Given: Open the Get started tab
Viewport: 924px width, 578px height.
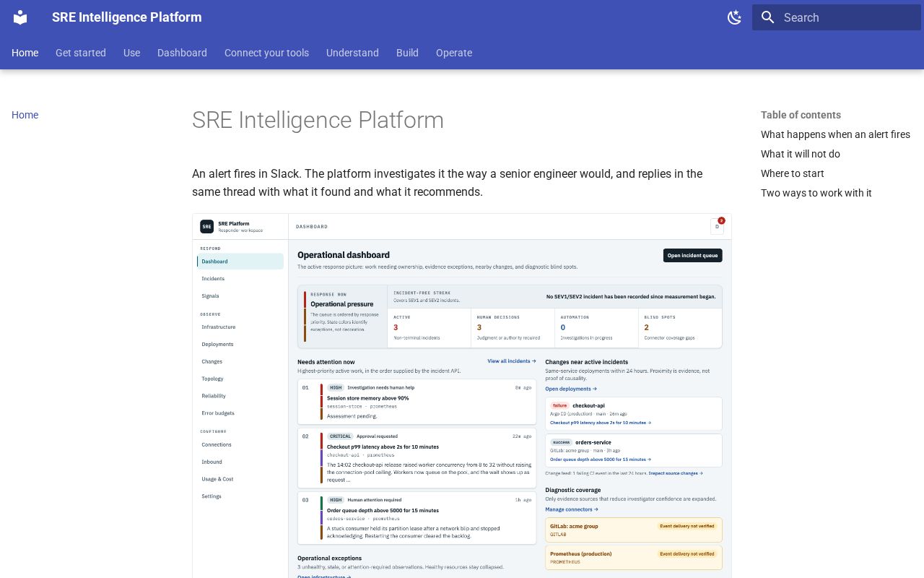Looking at the screenshot, I should click(81, 53).
